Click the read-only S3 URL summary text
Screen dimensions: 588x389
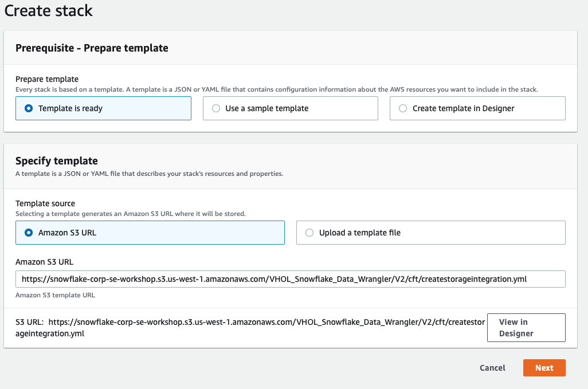pyautogui.click(x=249, y=328)
